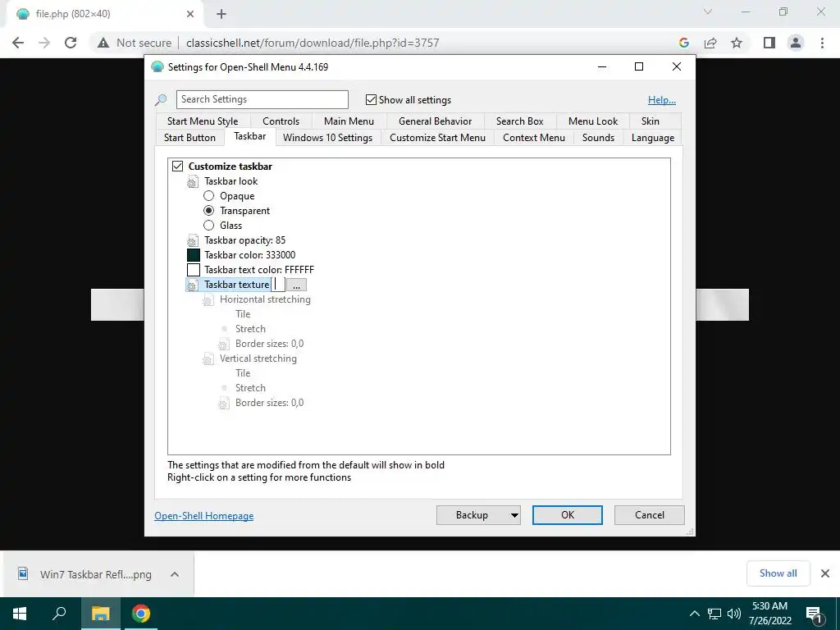This screenshot has height=630, width=840.
Task: Close the downloads bar
Action: coord(825,573)
